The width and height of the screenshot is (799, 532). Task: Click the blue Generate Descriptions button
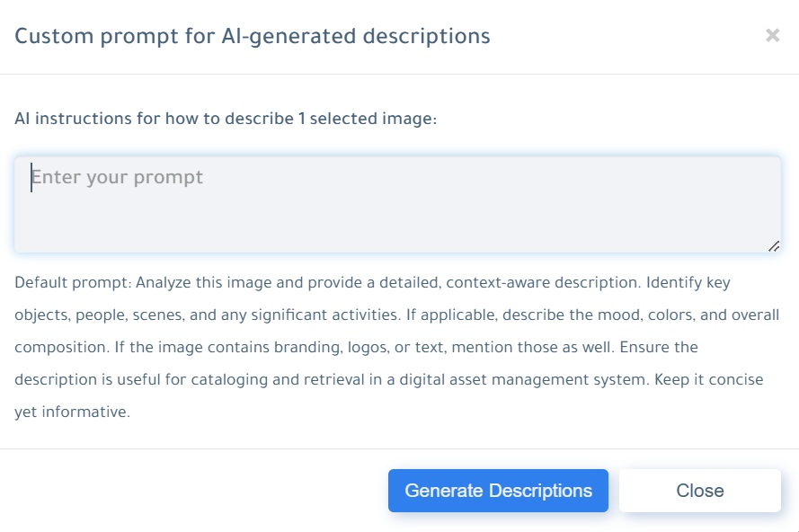click(x=498, y=490)
